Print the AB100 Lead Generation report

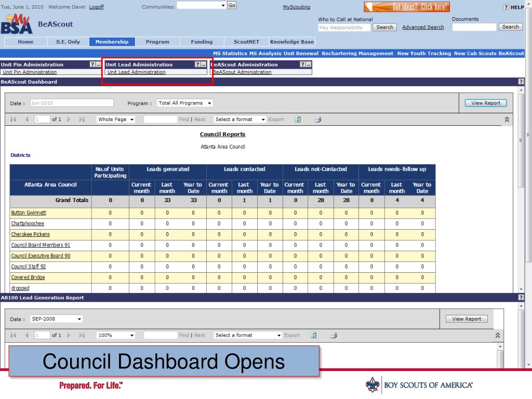point(334,335)
